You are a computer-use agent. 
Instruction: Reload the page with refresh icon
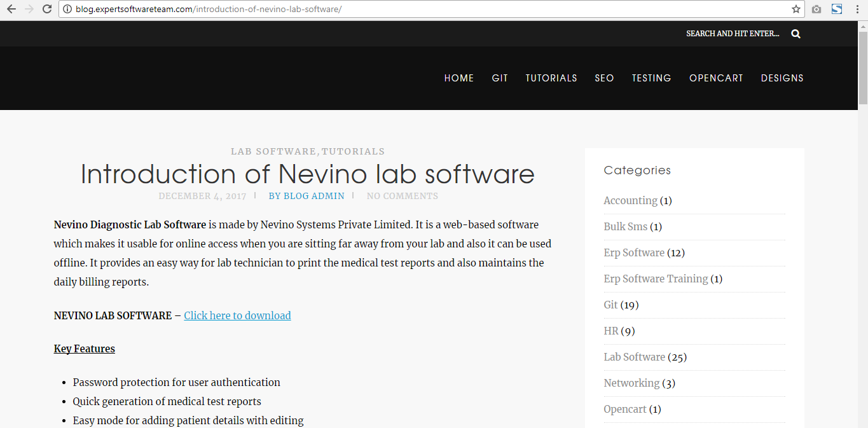(47, 9)
